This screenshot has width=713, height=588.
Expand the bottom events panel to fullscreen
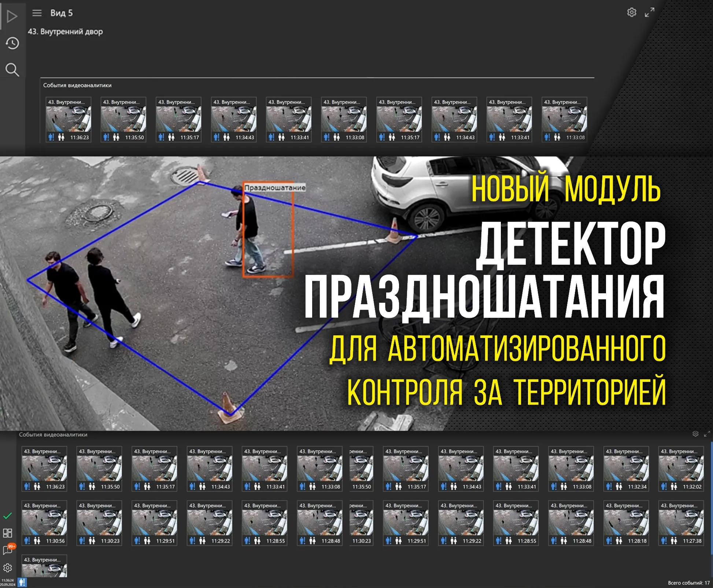[707, 434]
